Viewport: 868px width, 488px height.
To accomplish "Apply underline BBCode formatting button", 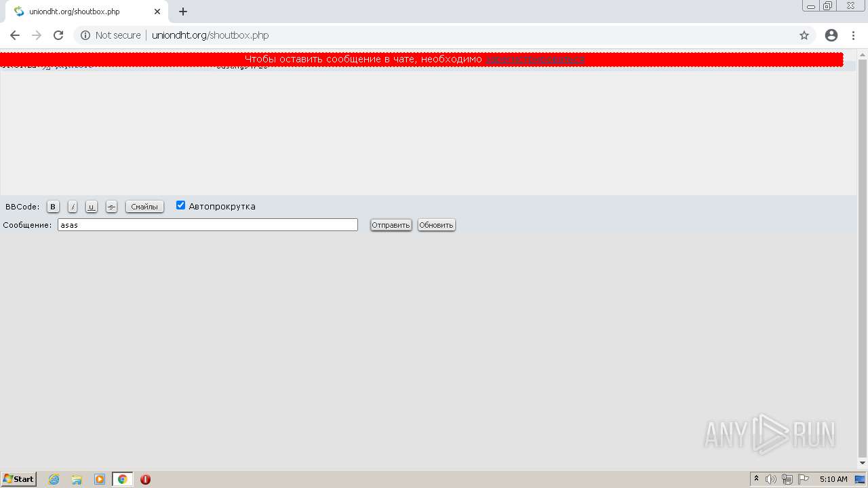I will coord(92,207).
